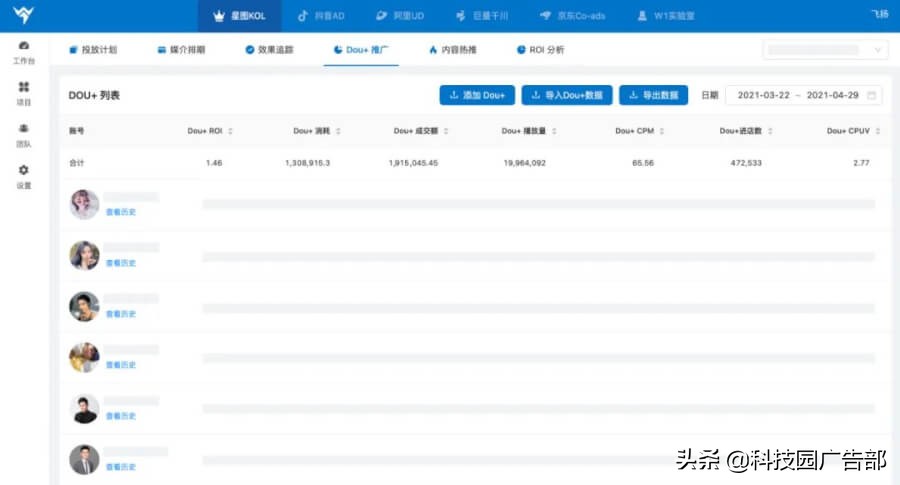Open 查看历史 in the fourth account row
Screen dimensions: 900x485
click(x=121, y=365)
